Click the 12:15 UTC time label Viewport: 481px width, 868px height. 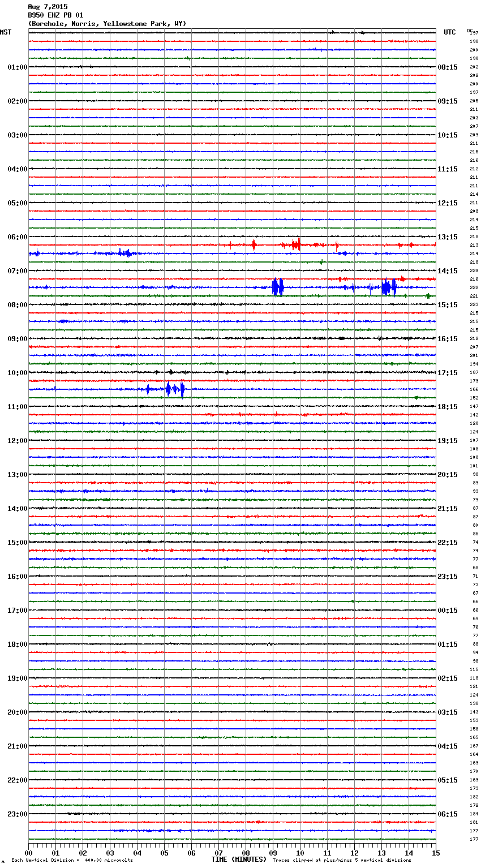click(448, 203)
